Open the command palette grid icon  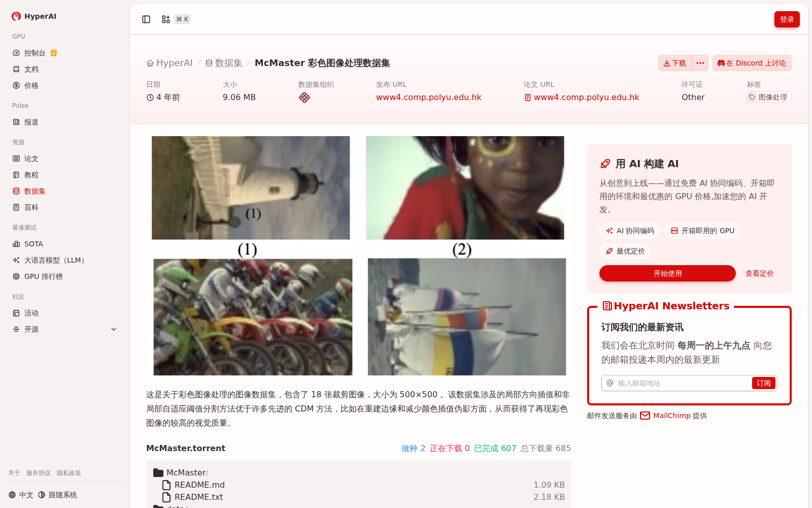click(166, 19)
